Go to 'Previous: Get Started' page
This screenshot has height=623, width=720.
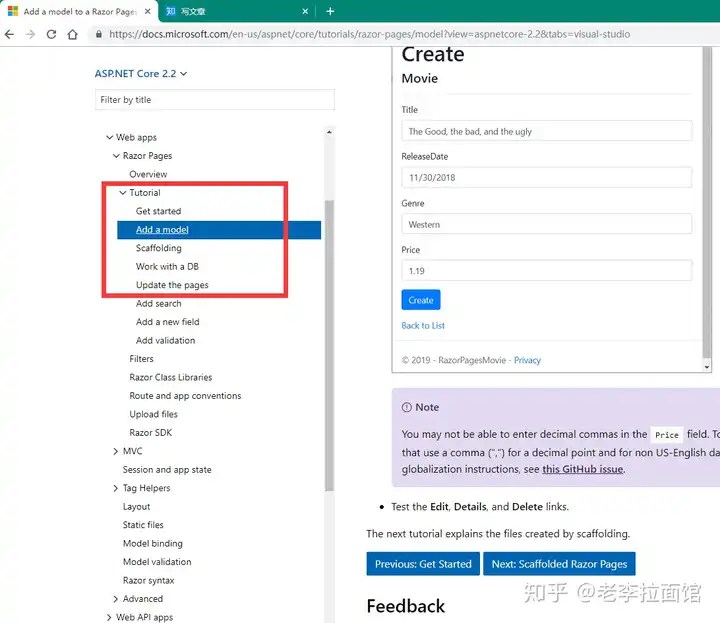[423, 564]
